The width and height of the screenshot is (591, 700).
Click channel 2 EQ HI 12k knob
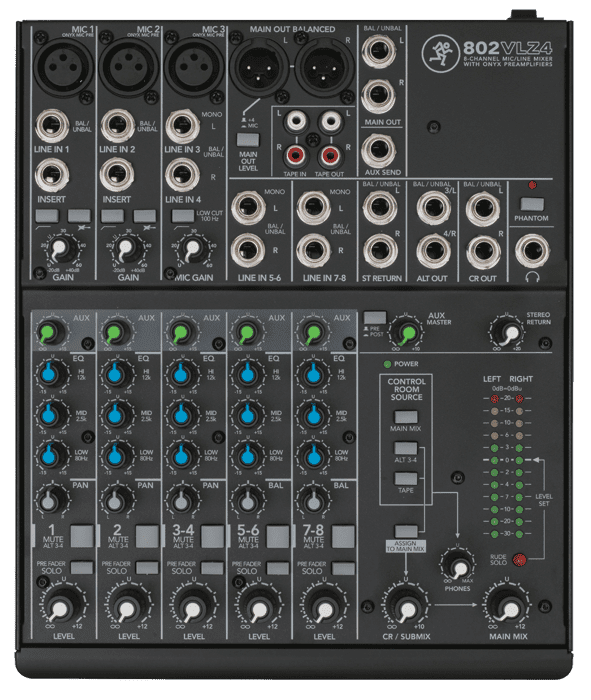[x=116, y=374]
